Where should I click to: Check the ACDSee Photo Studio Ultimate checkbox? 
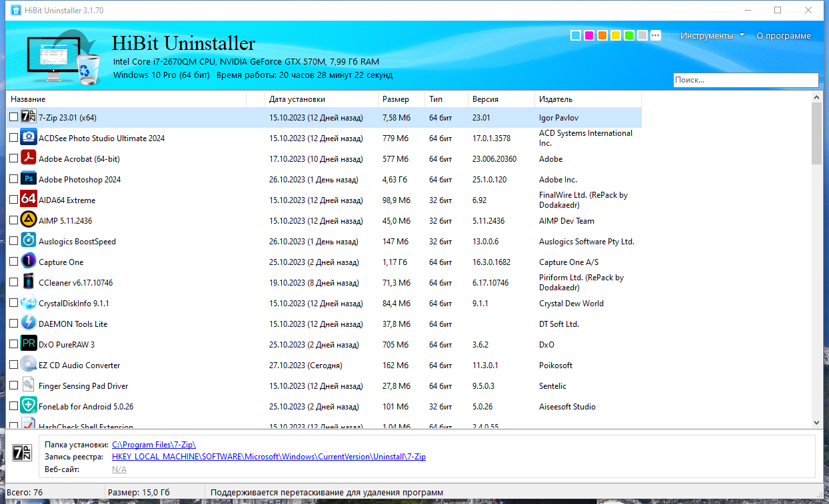click(14, 138)
